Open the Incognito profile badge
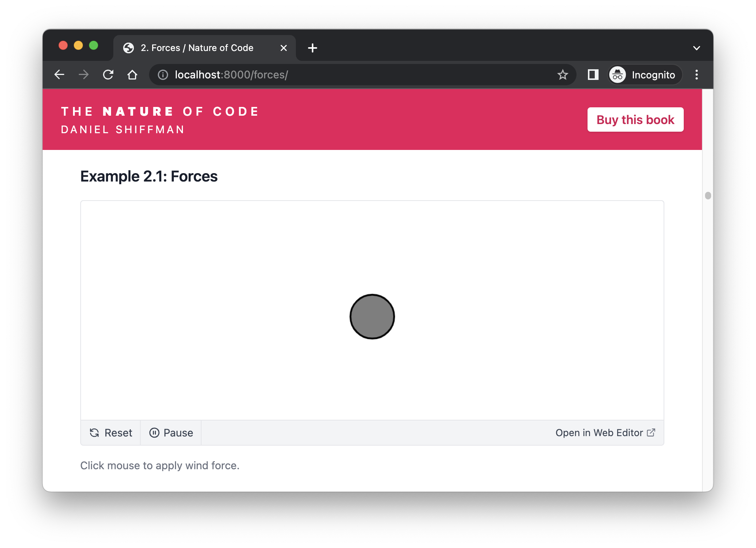This screenshot has height=548, width=756. point(644,75)
